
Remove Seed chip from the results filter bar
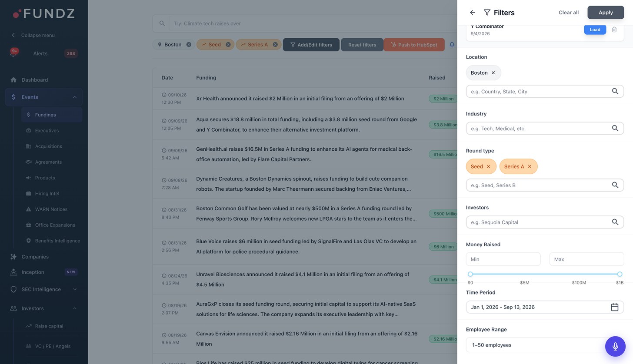pos(228,45)
